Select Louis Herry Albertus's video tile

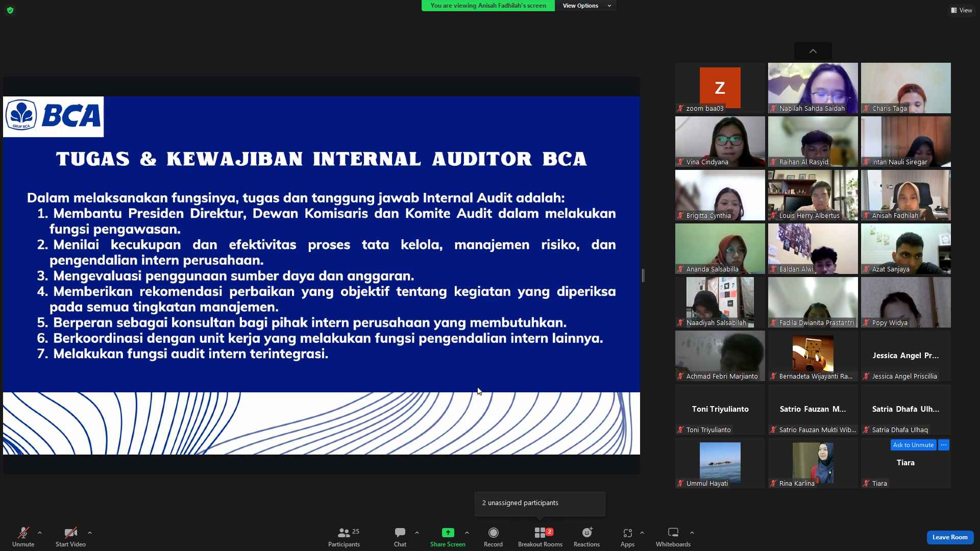813,195
